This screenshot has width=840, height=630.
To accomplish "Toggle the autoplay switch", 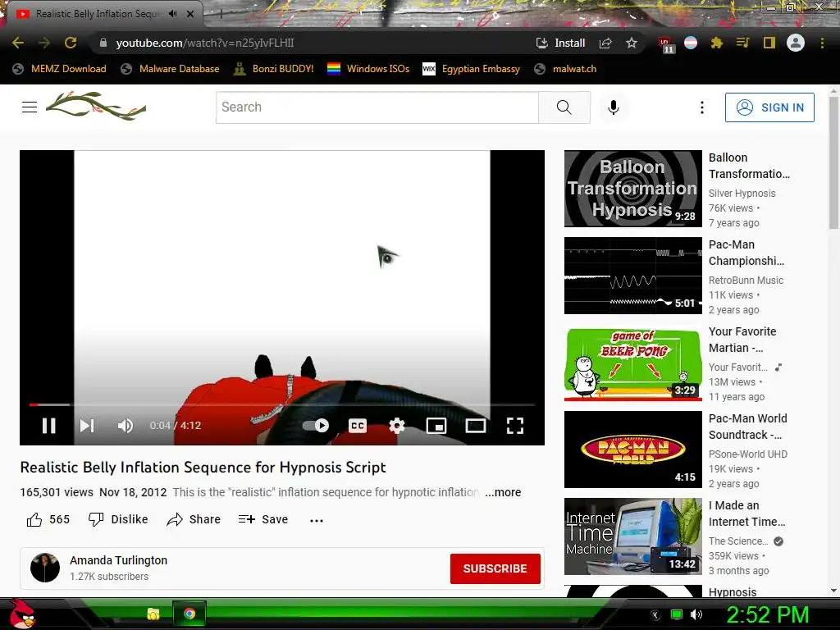I will pos(316,426).
